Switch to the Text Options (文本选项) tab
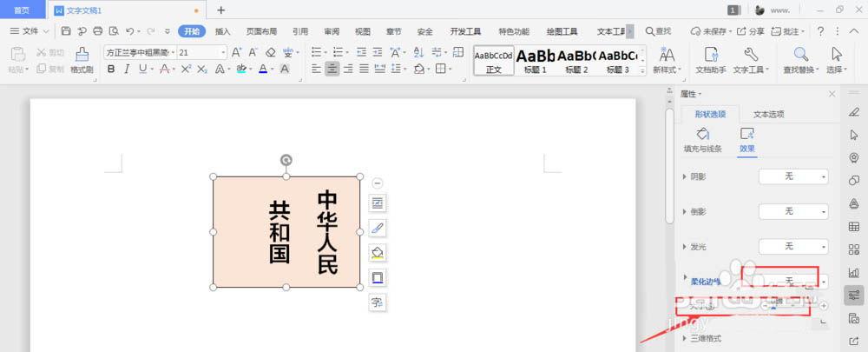The width and height of the screenshot is (868, 352). [x=767, y=114]
